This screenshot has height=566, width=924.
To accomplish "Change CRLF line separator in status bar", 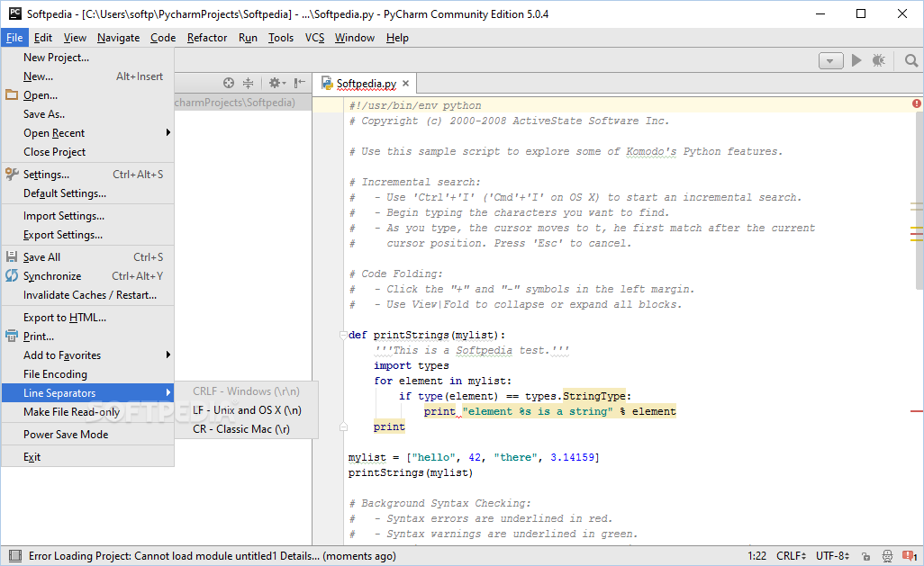I will 791,556.
